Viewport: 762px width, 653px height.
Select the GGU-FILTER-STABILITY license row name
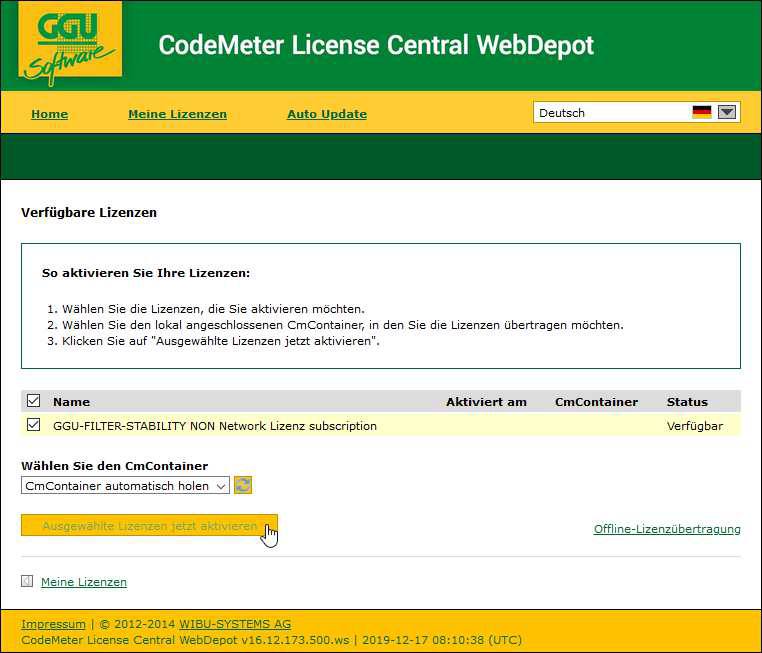coord(215,426)
